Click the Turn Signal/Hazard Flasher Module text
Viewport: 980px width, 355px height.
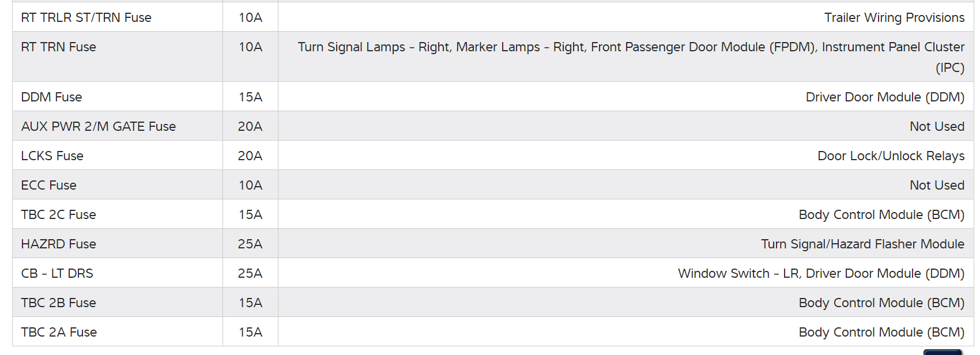click(x=862, y=244)
